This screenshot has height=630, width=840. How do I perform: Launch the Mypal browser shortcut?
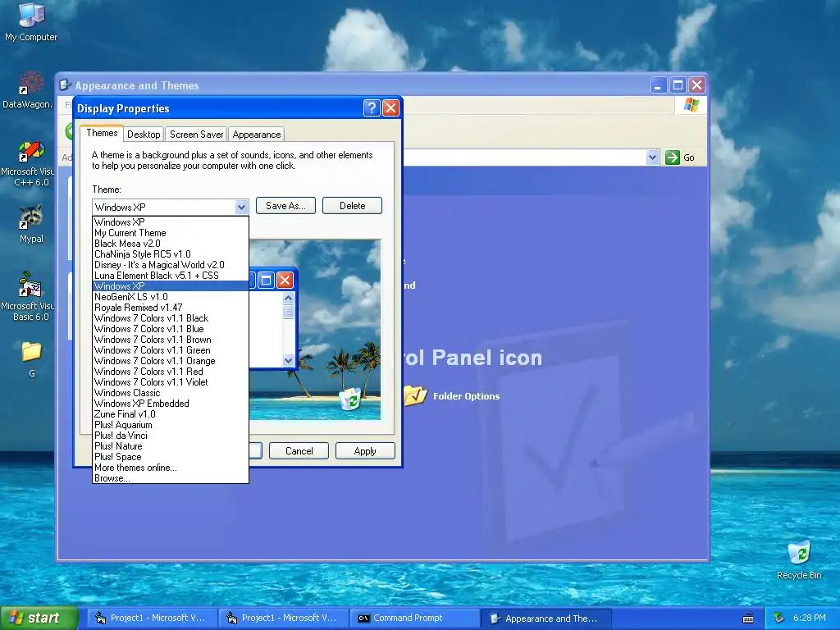tap(31, 223)
